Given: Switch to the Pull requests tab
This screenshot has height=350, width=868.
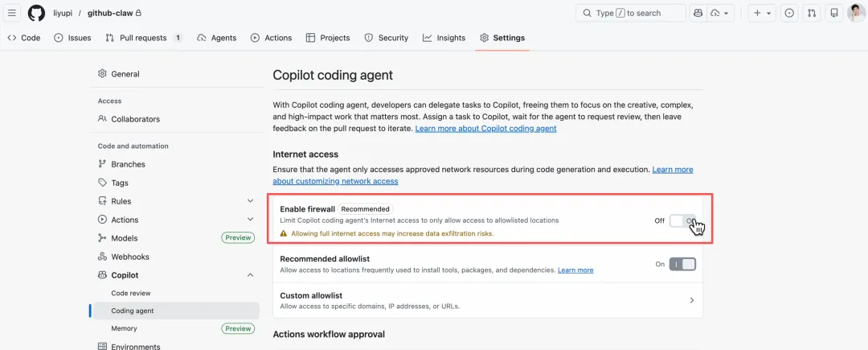Looking at the screenshot, I should click(x=143, y=38).
